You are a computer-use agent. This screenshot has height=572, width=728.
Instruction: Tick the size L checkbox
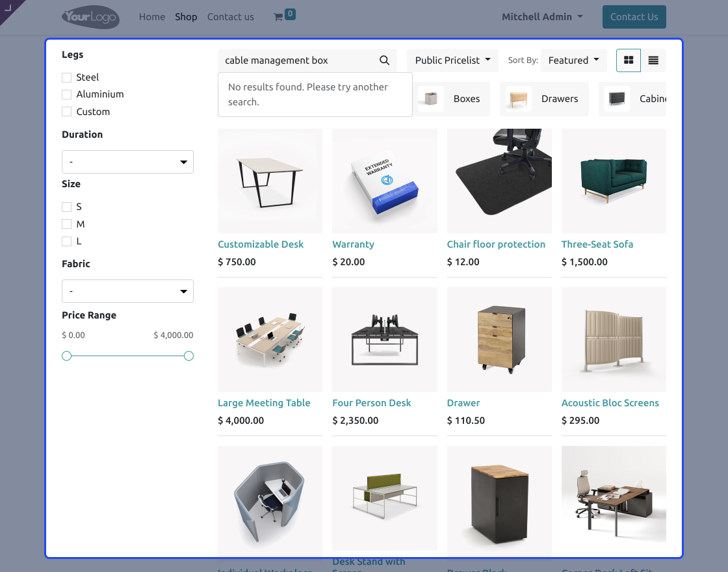click(x=67, y=241)
